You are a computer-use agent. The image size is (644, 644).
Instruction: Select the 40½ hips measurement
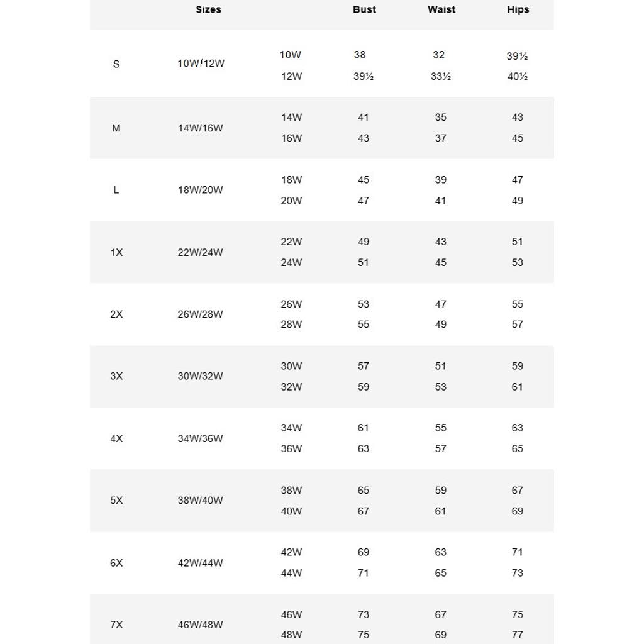point(517,77)
